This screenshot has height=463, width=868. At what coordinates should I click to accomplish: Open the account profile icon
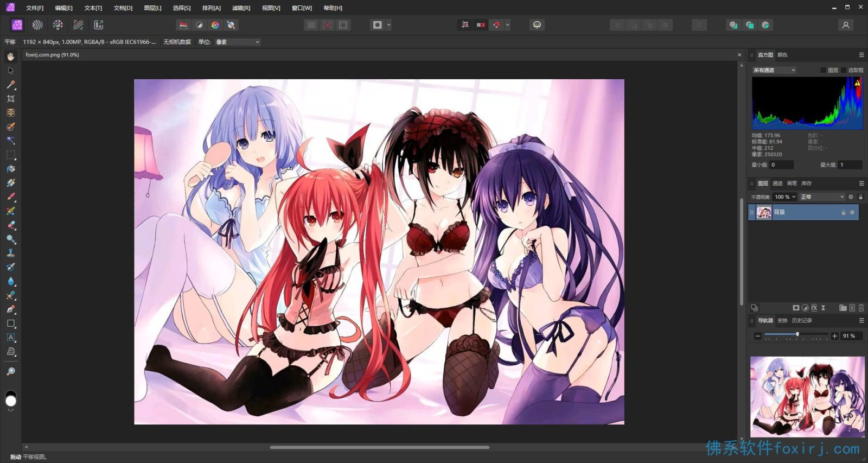(845, 25)
